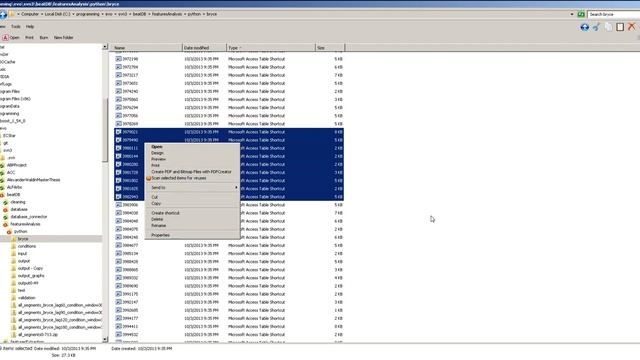640x360 pixels.
Task: Click the file icon for 3994411
Action: point(118,327)
